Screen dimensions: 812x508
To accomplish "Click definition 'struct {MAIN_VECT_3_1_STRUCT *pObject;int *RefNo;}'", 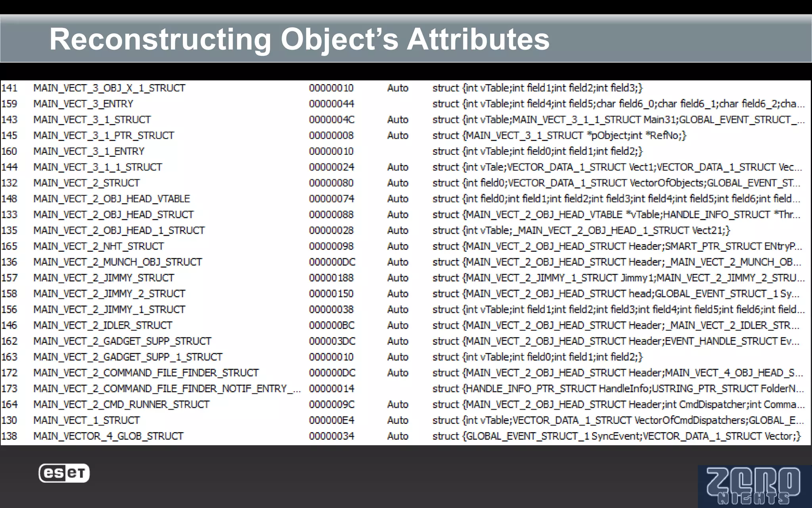I will tap(559, 135).
